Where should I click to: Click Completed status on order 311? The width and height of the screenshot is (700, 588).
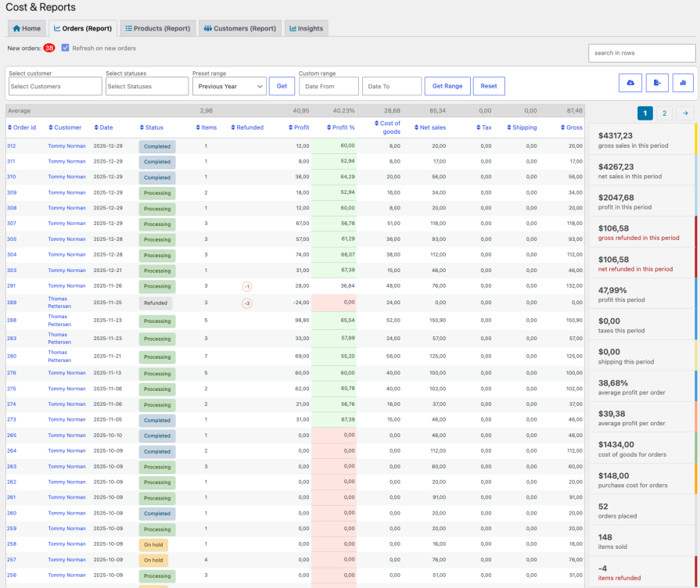[x=157, y=162]
